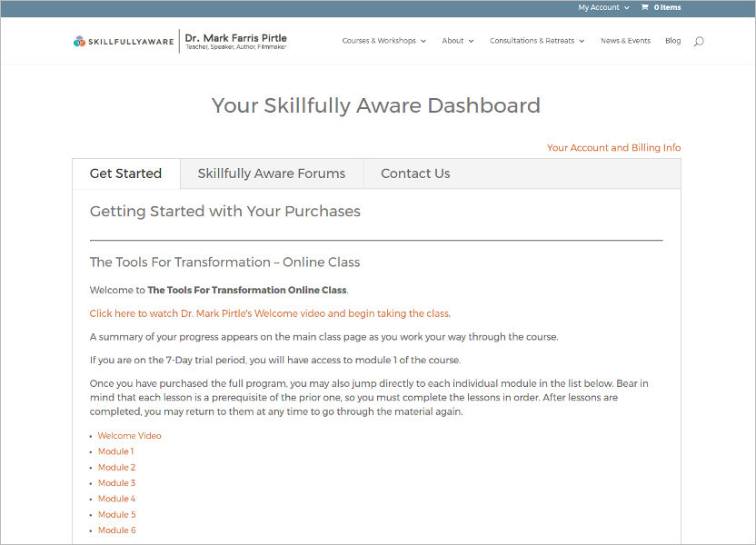Select the Get Started tab
756x545 pixels.
[125, 173]
